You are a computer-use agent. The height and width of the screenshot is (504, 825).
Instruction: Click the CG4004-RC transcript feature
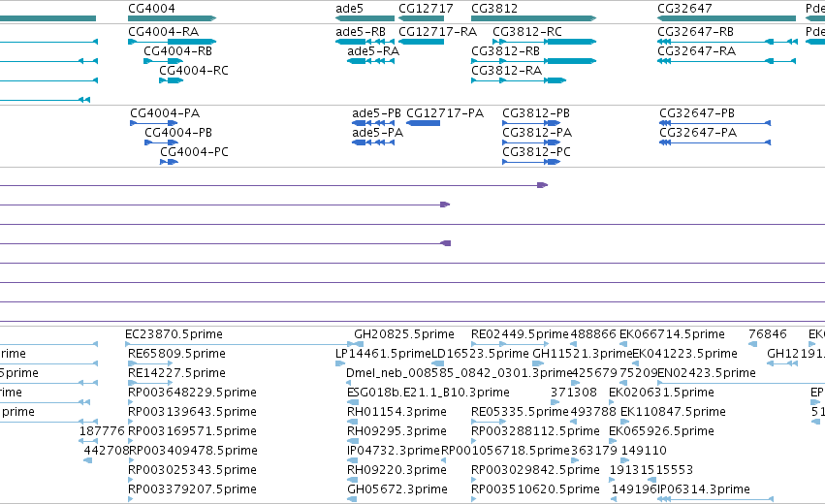171,80
